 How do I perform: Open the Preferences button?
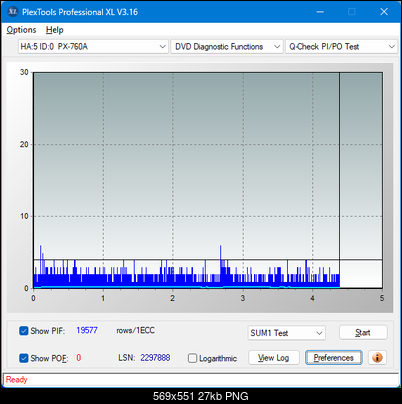(334, 358)
